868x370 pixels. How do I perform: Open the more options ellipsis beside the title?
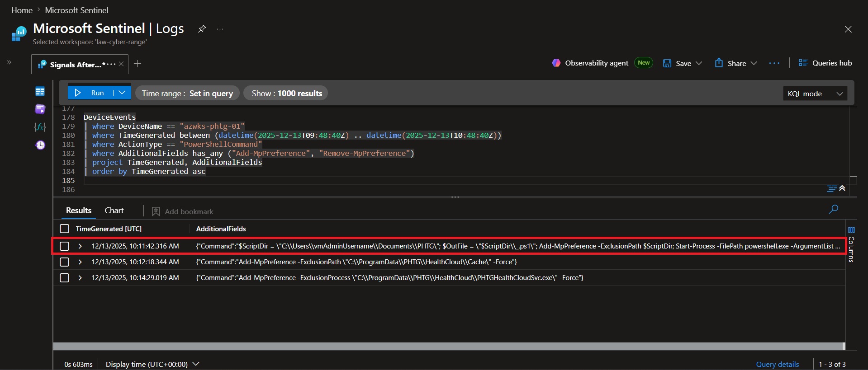(220, 29)
